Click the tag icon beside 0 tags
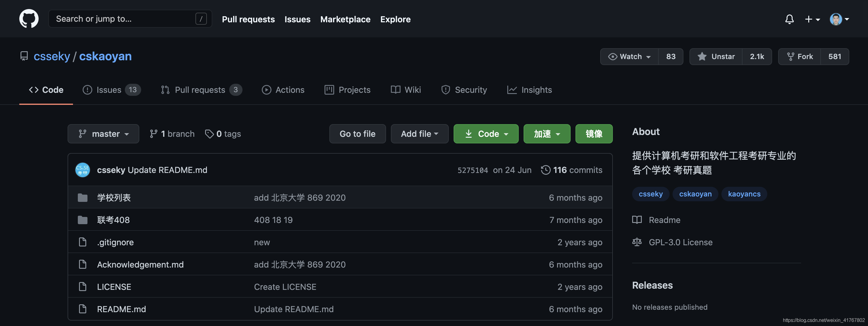The width and height of the screenshot is (868, 326). click(209, 134)
